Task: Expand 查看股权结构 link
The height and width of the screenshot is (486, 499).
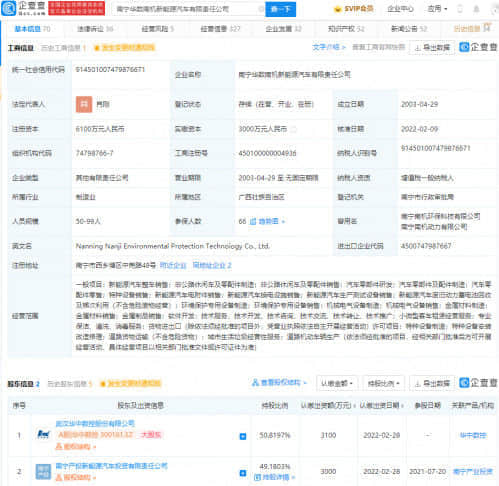Action: point(279,382)
